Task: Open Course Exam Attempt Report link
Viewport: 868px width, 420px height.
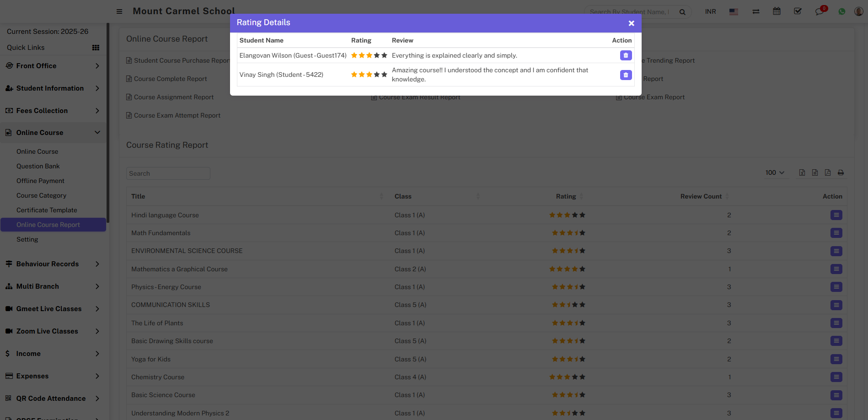Action: tap(177, 115)
